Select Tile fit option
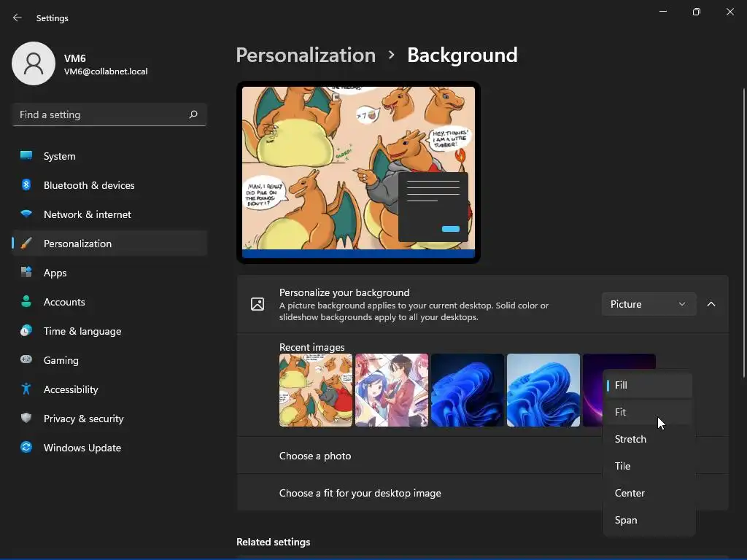The height and width of the screenshot is (560, 747). (x=649, y=466)
